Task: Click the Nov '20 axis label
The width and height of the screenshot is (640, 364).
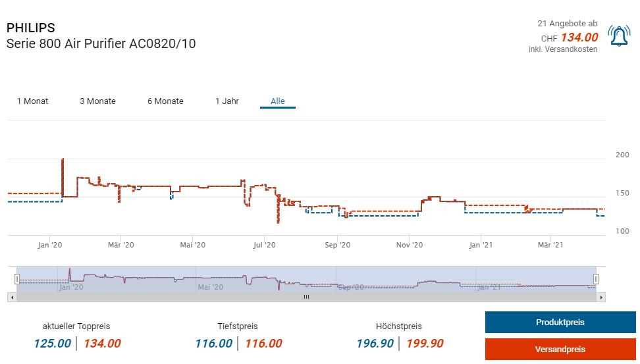Action: click(x=410, y=245)
